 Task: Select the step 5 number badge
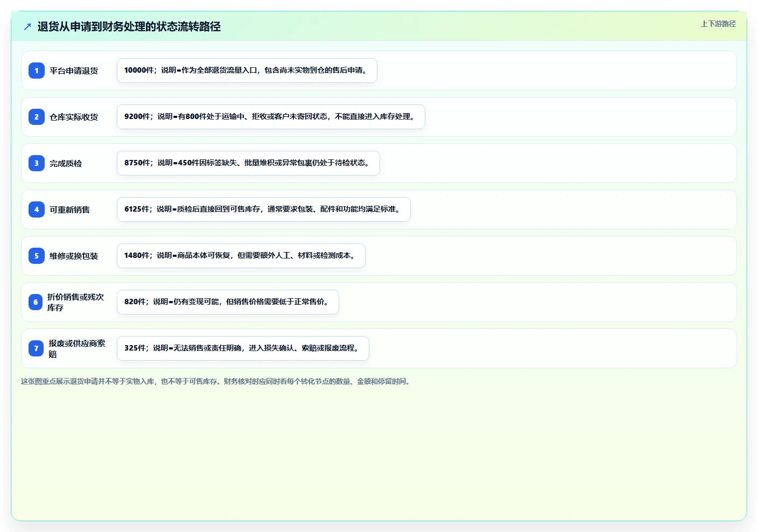tap(37, 256)
